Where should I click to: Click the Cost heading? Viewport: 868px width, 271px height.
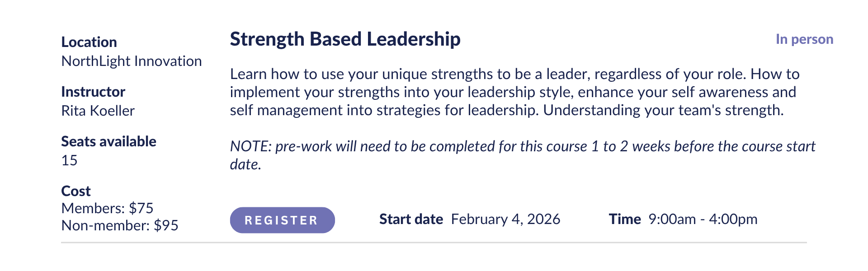pos(76,191)
